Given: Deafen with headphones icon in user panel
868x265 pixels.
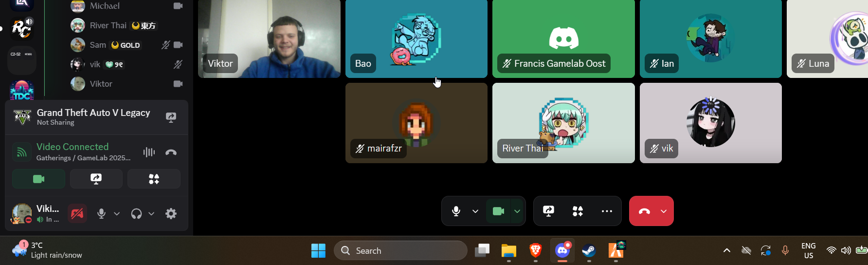Looking at the screenshot, I should point(136,213).
